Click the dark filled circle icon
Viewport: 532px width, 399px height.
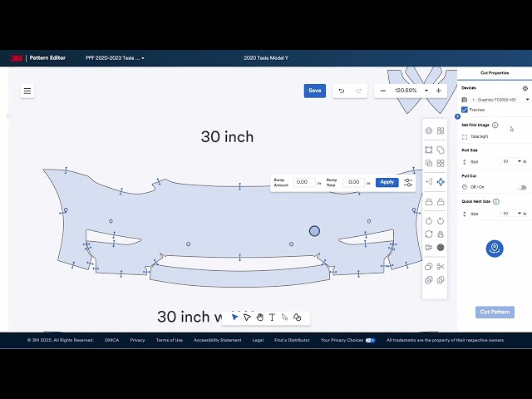(x=441, y=248)
